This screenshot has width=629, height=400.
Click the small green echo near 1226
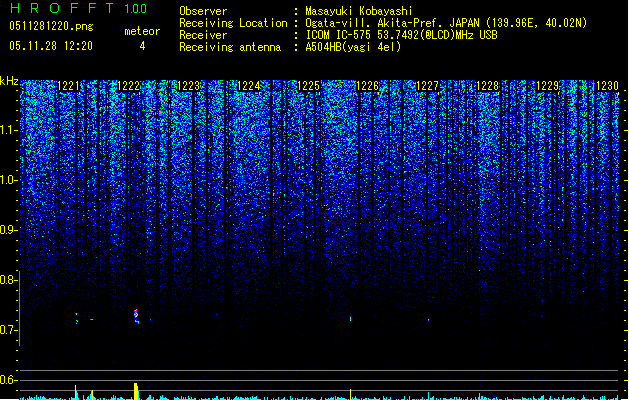click(x=351, y=319)
